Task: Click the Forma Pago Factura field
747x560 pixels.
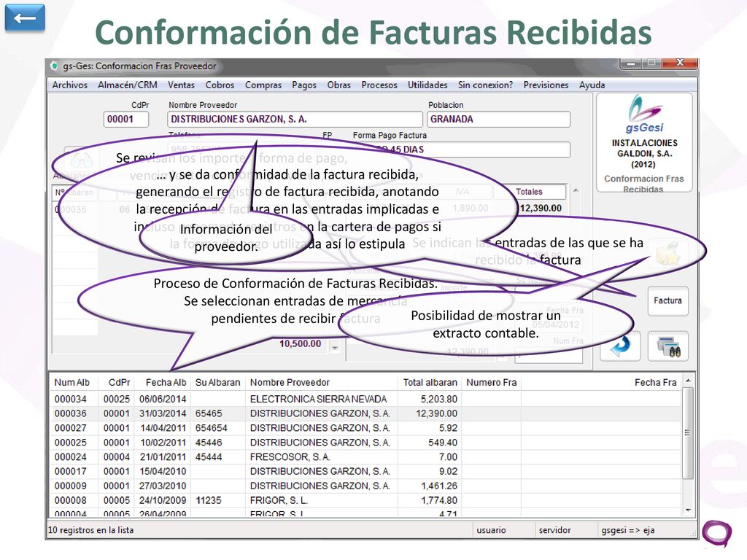Action: tap(461, 149)
